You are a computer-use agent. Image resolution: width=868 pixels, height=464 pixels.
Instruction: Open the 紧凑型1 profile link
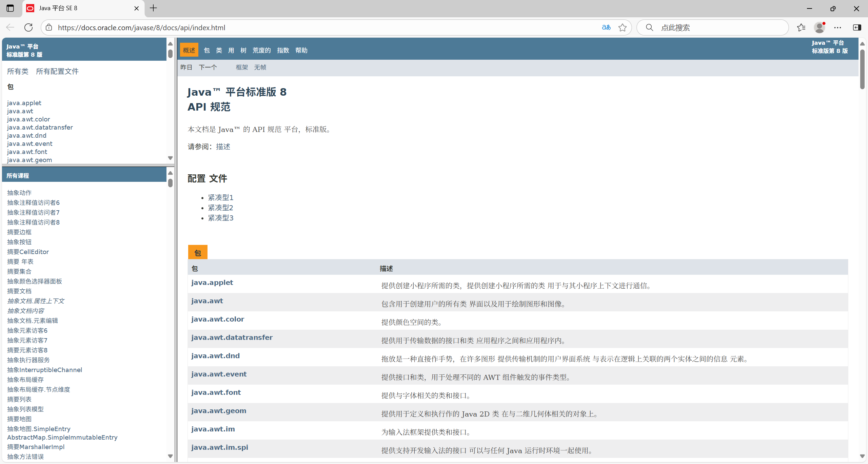tap(221, 197)
